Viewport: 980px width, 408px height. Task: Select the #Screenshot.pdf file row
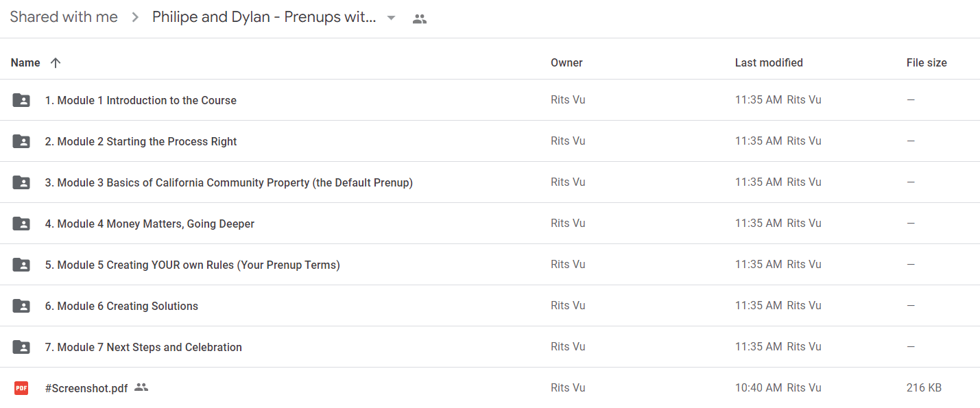[x=490, y=387]
